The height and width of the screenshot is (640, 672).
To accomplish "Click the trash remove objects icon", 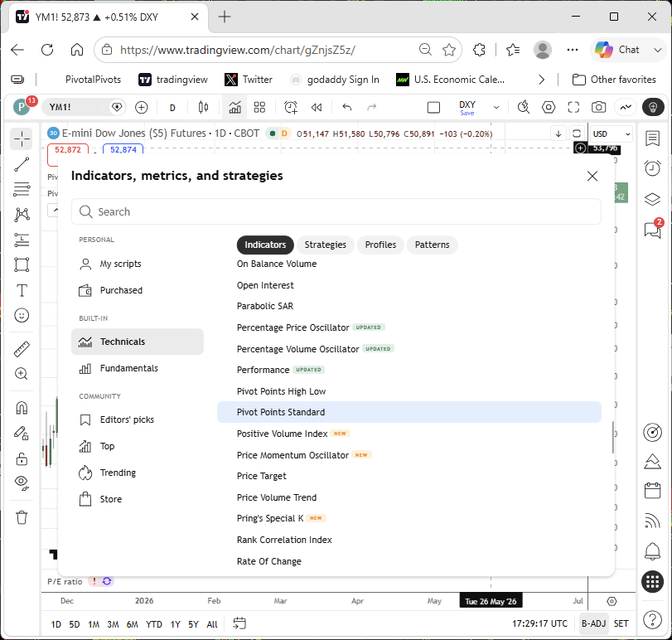I will tap(22, 517).
